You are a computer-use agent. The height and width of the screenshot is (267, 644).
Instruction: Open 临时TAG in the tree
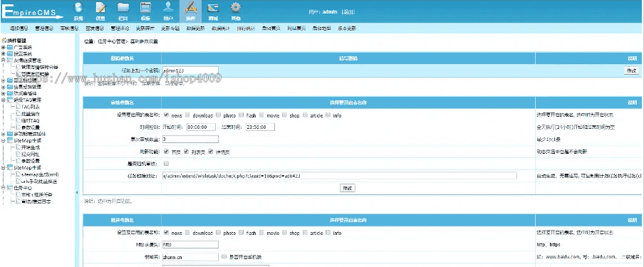tap(31, 120)
